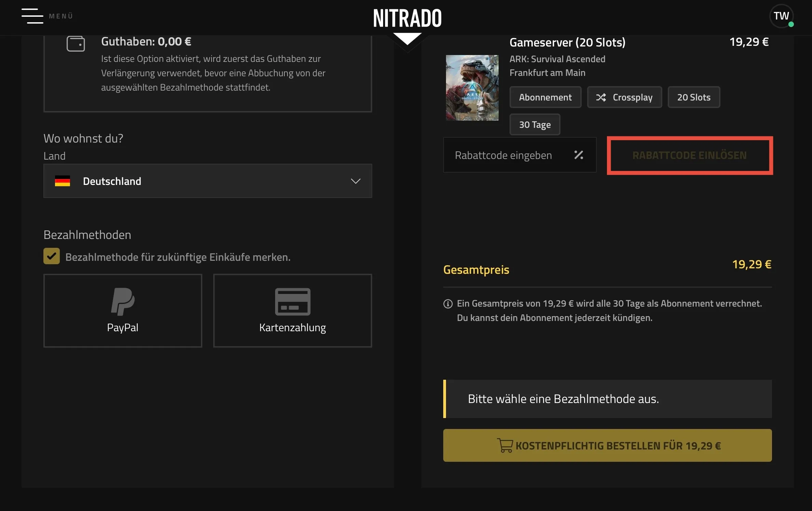The width and height of the screenshot is (812, 511).
Task: Expand the Deutschland selection chevron
Action: tap(355, 181)
